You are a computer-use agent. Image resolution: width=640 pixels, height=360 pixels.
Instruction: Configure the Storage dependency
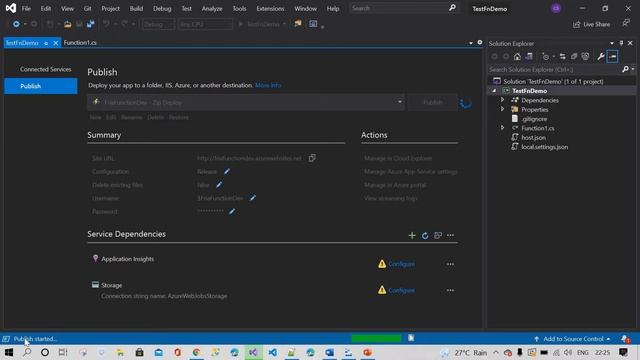coord(402,290)
